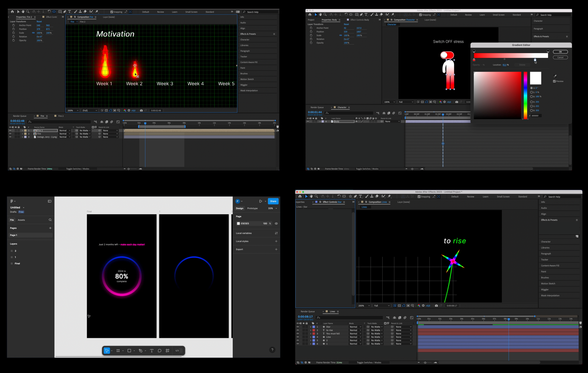Click the Figma page color swatch E5E5E5
The height and width of the screenshot is (373, 588).
pyautogui.click(x=238, y=223)
